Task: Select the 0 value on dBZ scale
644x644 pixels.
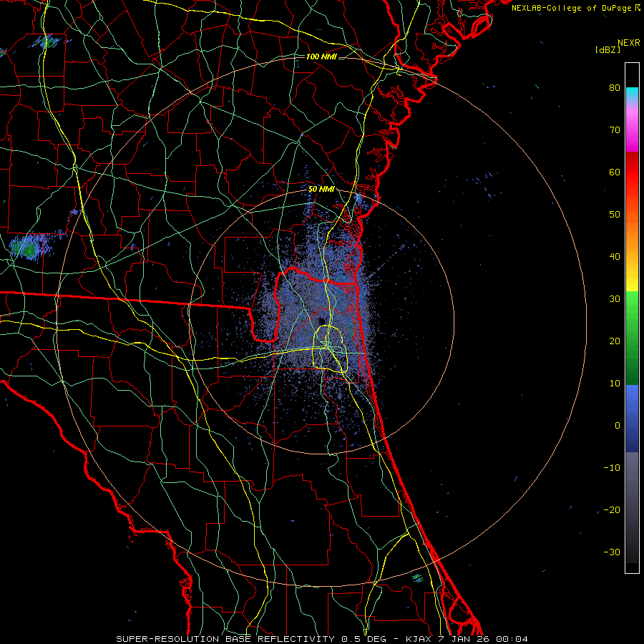Action: (618, 426)
